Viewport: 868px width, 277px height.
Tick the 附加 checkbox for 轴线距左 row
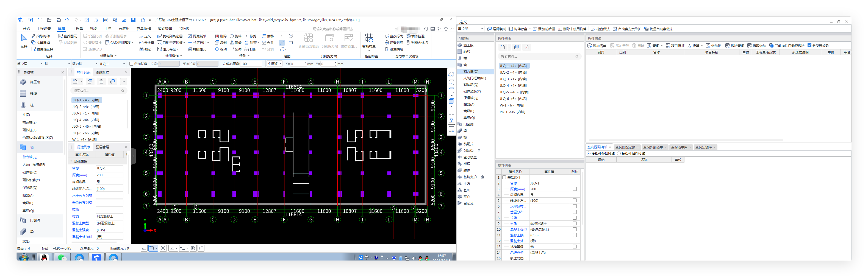point(575,200)
